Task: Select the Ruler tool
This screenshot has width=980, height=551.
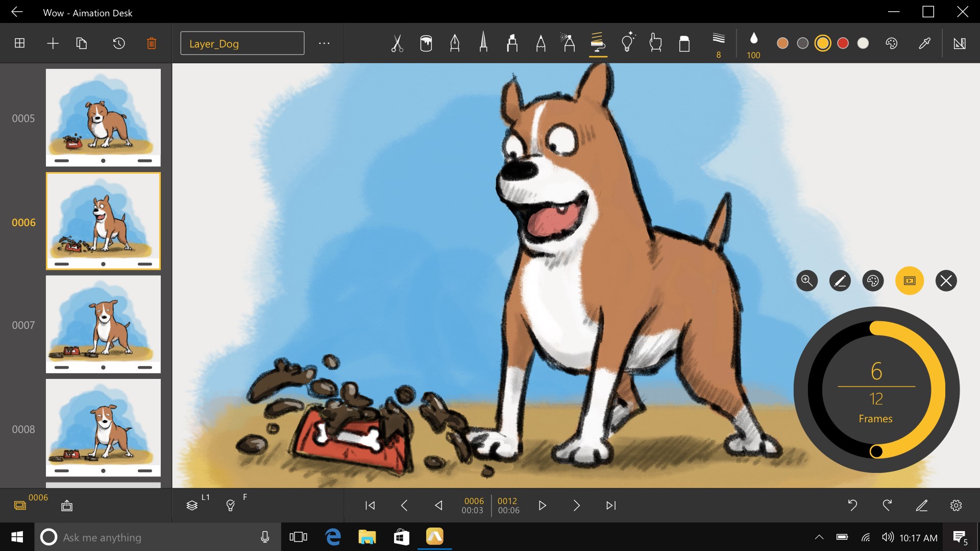Action: point(961,43)
